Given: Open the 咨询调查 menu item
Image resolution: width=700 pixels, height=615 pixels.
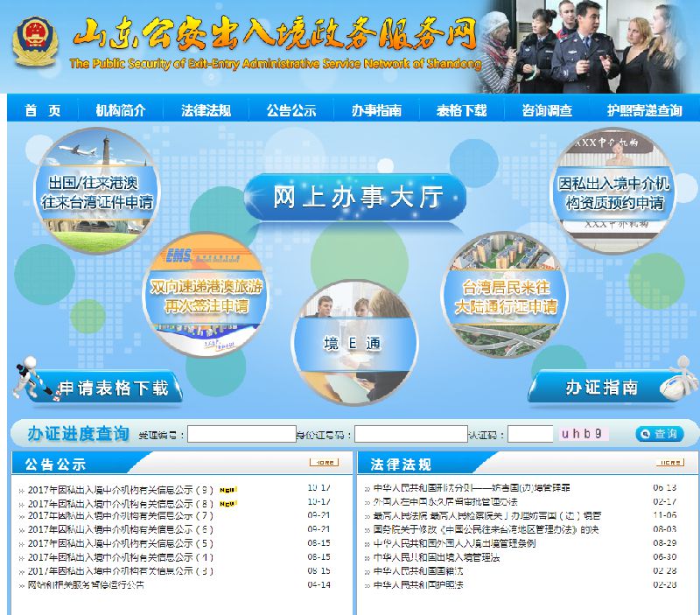Looking at the screenshot, I should tap(547, 110).
